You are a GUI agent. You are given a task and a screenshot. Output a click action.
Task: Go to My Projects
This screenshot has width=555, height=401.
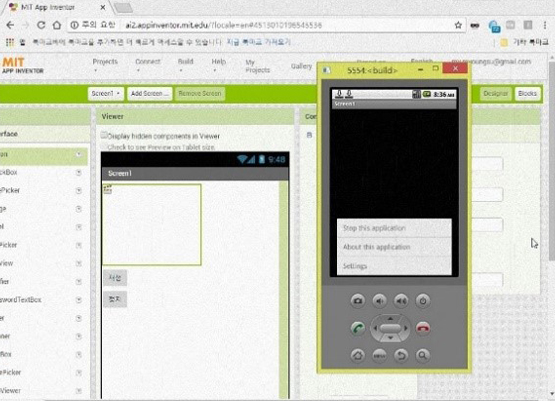(257, 66)
